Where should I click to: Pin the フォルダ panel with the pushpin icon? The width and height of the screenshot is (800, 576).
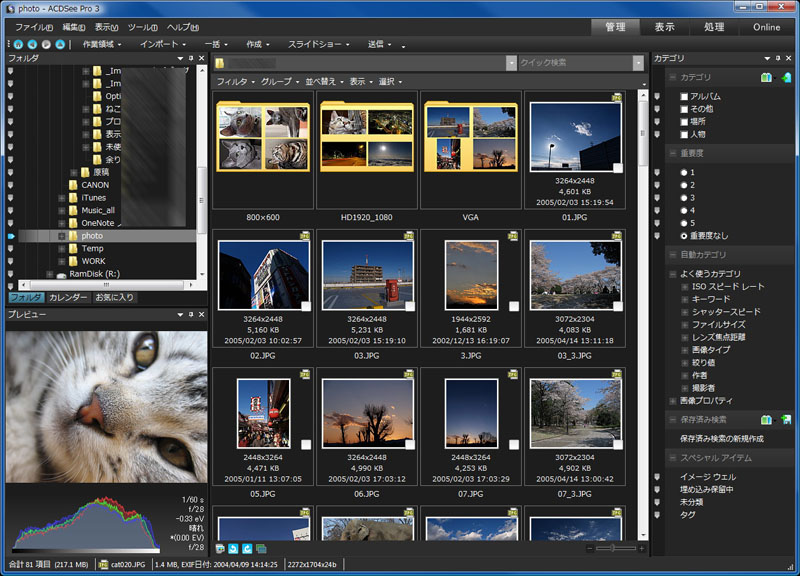[x=189, y=59]
